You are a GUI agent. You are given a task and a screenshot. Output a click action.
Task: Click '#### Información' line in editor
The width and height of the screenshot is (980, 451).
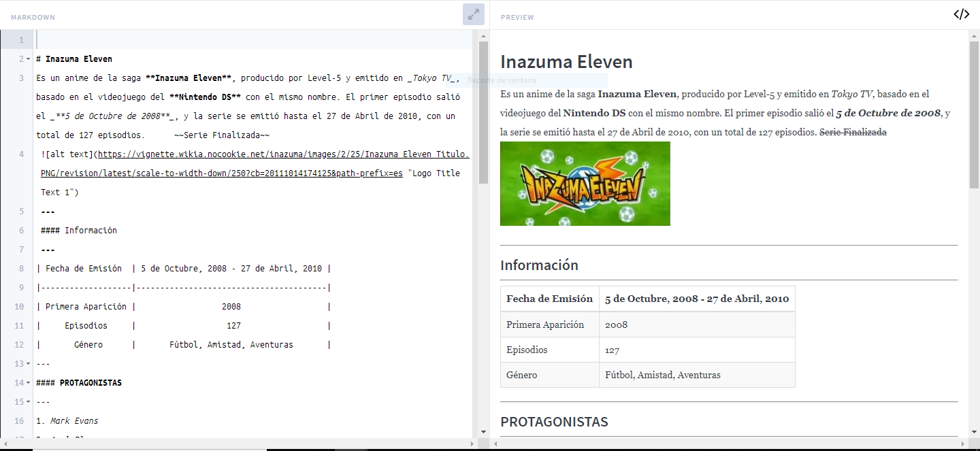79,231
